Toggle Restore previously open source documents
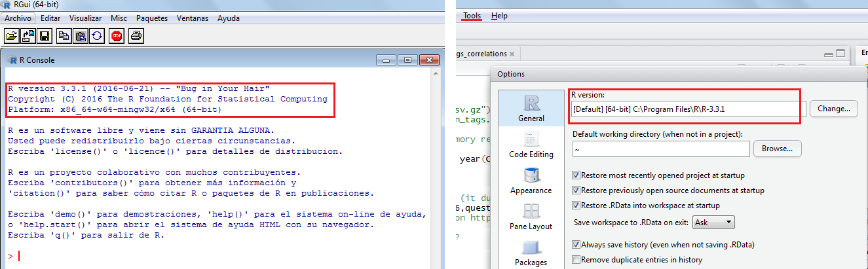 [576, 190]
